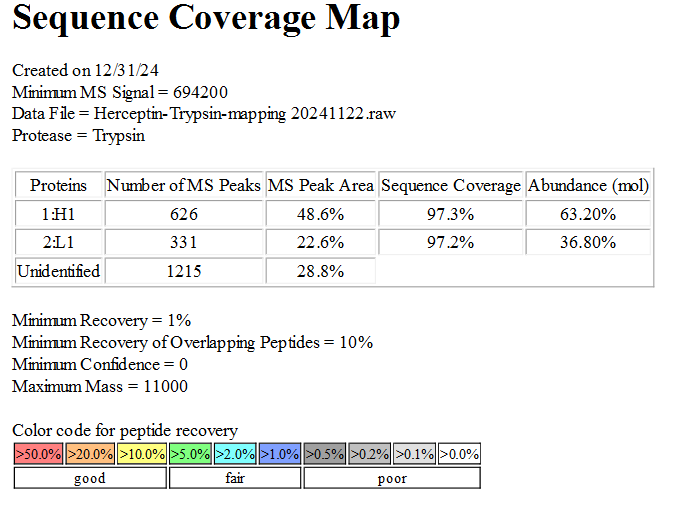Click the 63.20% abundance value
697x511 pixels.
click(589, 214)
